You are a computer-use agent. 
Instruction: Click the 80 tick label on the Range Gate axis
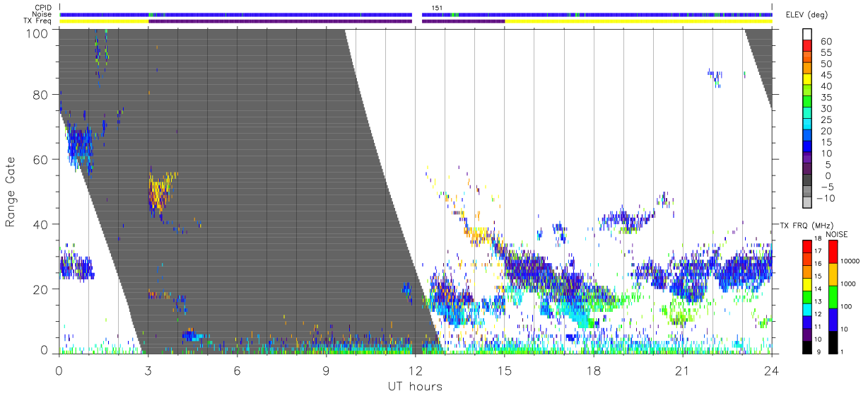click(x=40, y=94)
